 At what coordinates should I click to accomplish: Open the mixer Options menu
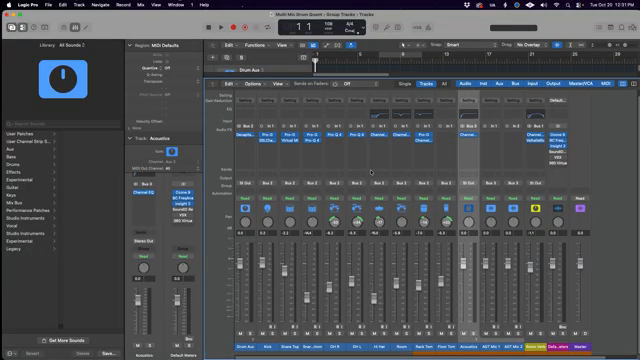[x=255, y=84]
